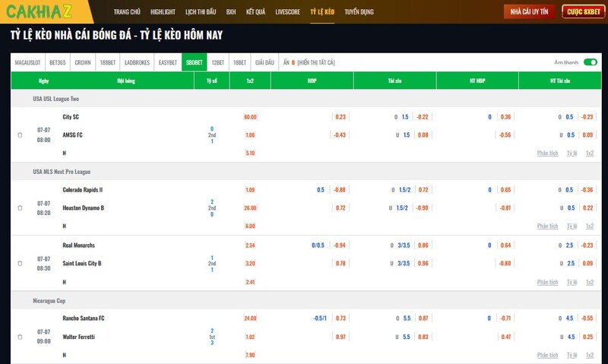The image size is (608, 364).
Task: Click the Tài xỉu column header
Action: coord(394,81)
